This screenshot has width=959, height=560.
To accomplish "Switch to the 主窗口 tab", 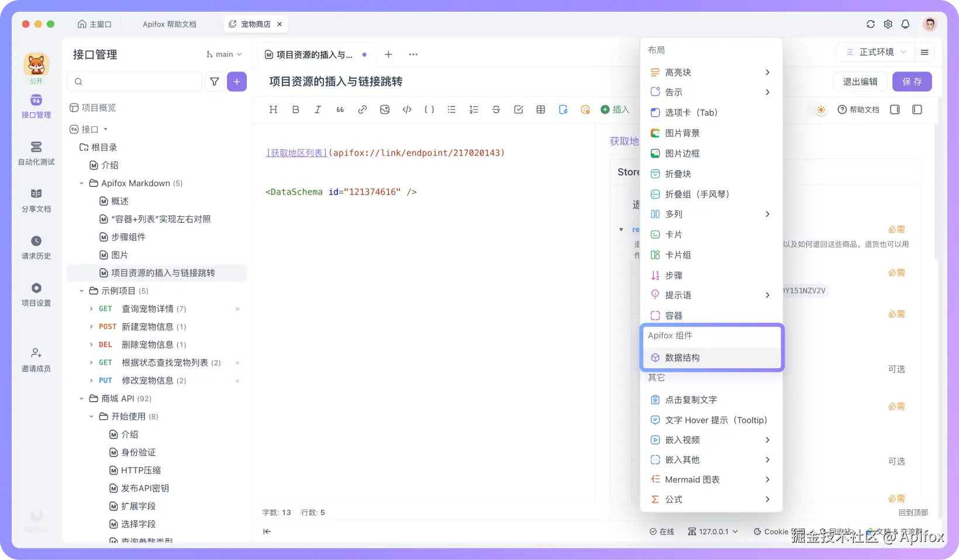I will point(95,24).
